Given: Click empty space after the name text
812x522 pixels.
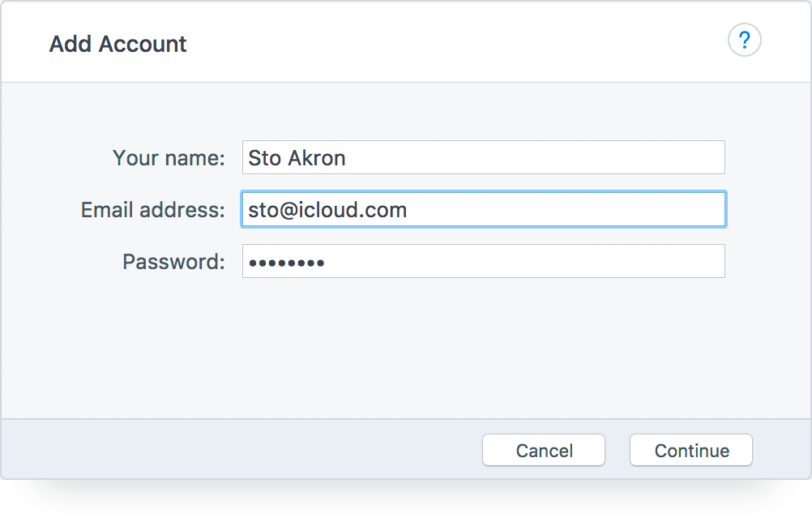Looking at the screenshot, I should click(x=533, y=158).
